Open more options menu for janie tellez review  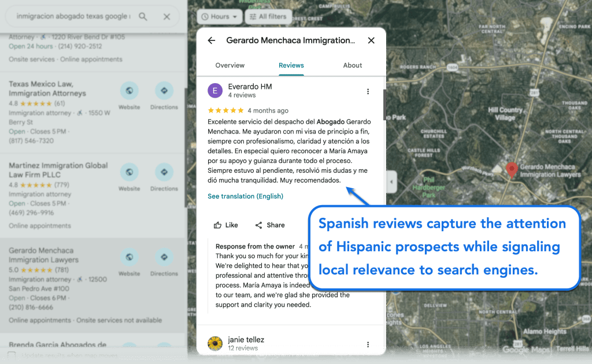click(x=368, y=344)
